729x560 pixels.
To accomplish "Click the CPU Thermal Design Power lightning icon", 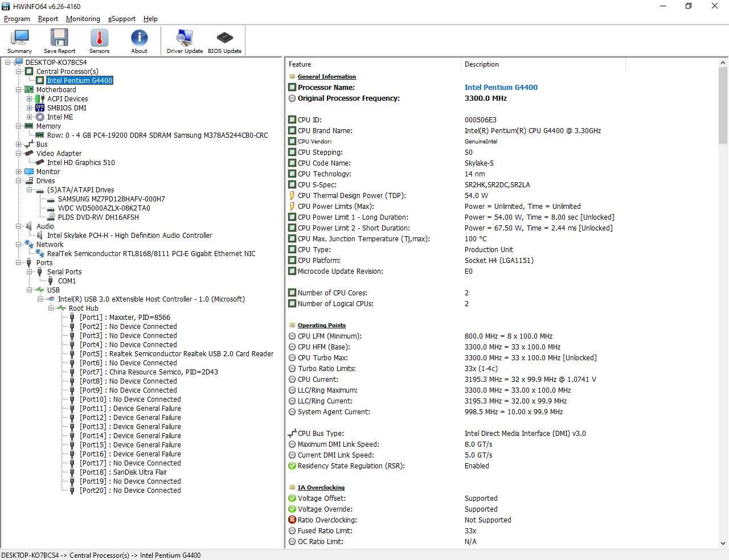I will point(292,195).
